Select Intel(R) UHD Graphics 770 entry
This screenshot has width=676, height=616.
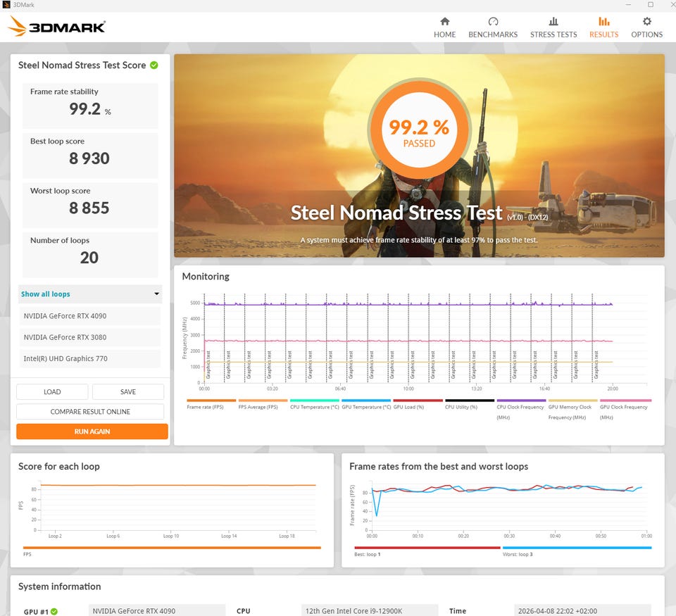coord(90,358)
